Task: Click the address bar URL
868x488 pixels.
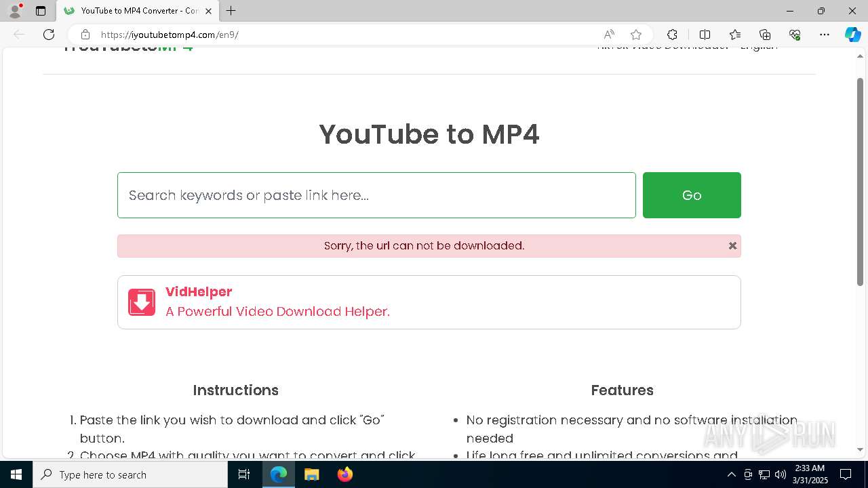Action: click(x=170, y=35)
